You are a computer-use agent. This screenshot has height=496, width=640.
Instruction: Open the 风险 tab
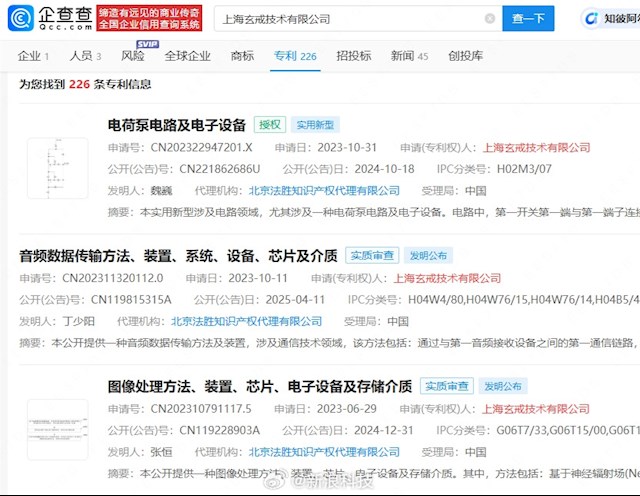click(133, 56)
